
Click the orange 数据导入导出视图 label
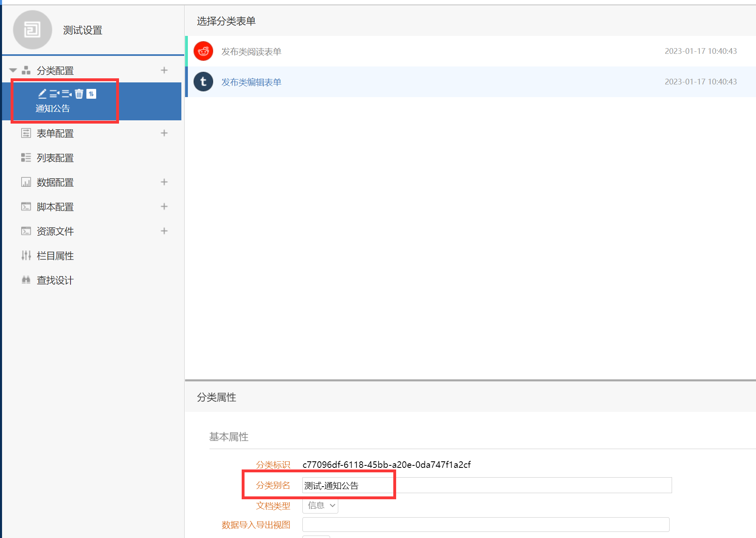tap(256, 525)
